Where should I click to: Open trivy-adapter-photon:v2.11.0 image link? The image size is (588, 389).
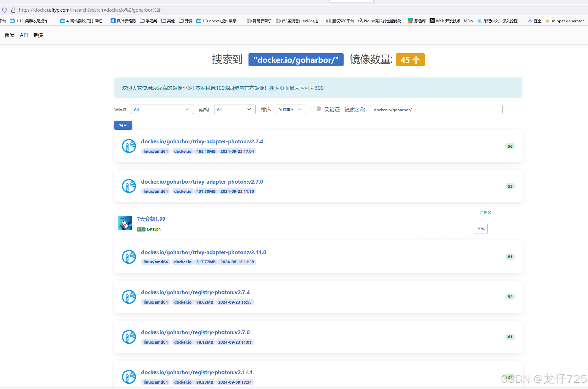[203, 252]
